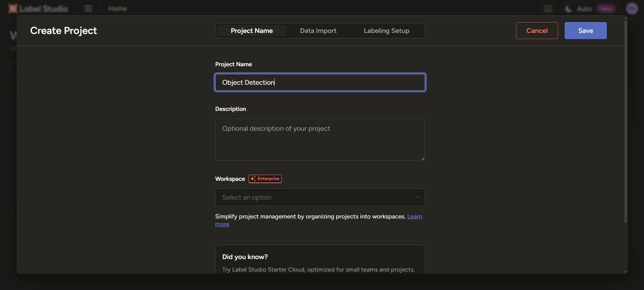Click the Description resize handle corner
Image resolution: width=644 pixels, height=290 pixels.
[x=423, y=159]
